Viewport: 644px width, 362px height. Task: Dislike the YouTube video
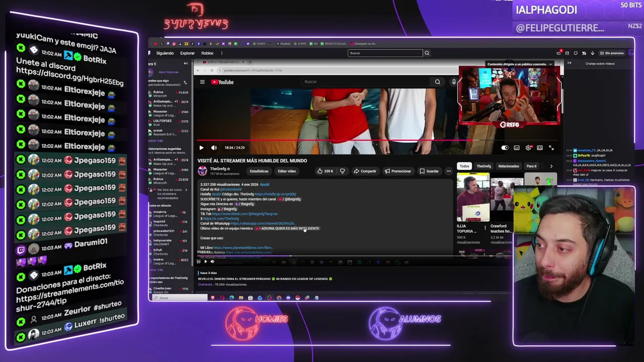click(x=343, y=171)
